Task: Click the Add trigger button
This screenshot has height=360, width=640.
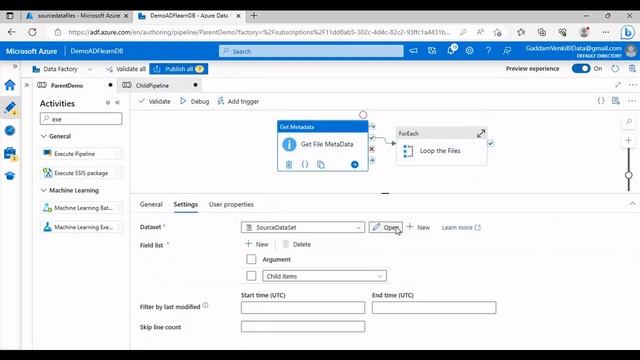Action: [x=238, y=101]
